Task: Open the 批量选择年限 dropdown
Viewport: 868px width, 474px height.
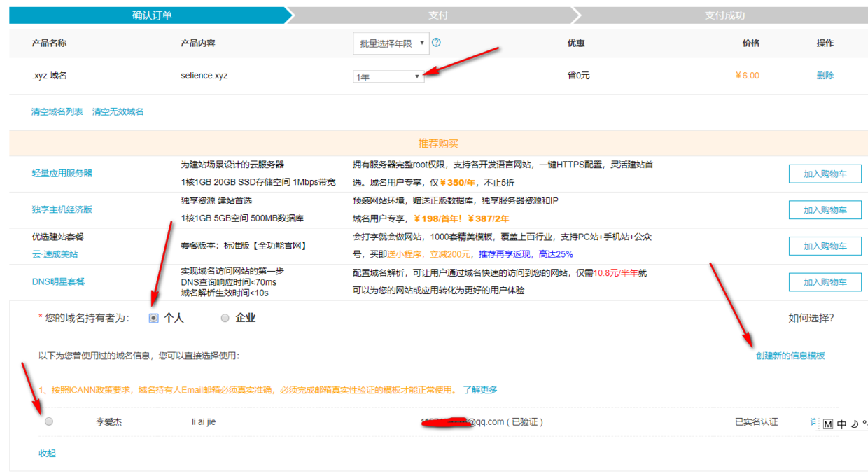Action: click(391, 43)
